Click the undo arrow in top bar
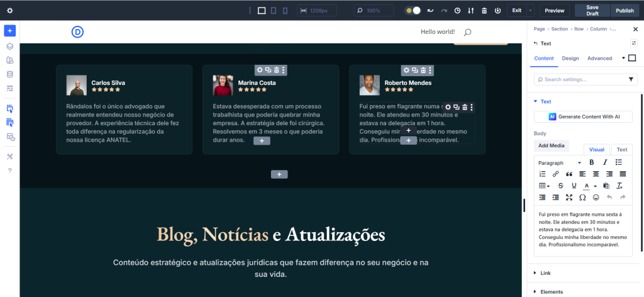The width and height of the screenshot is (644, 297). 430,11
